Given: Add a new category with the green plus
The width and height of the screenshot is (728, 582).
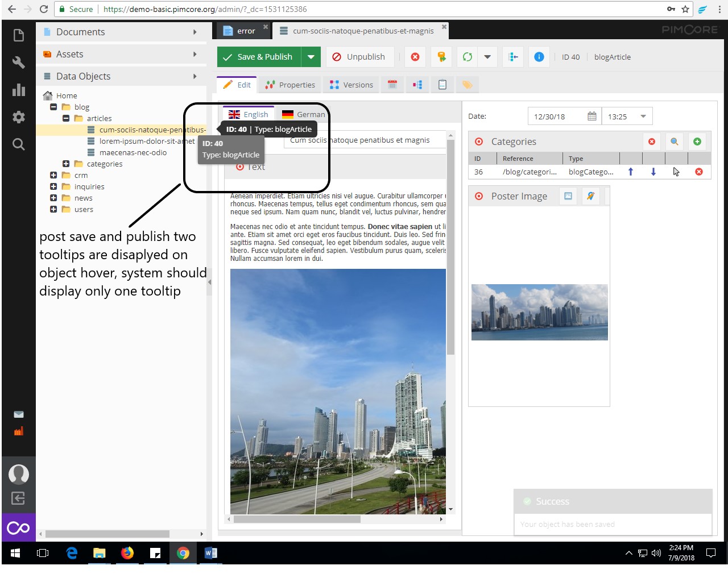Looking at the screenshot, I should 697,142.
